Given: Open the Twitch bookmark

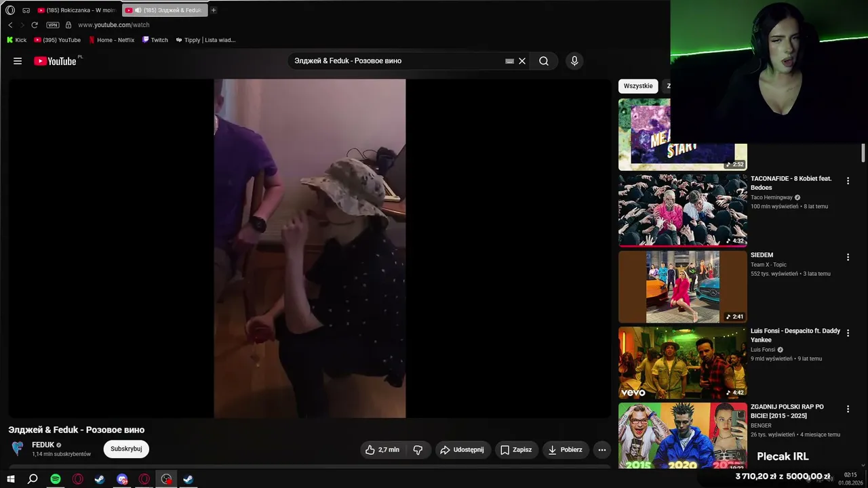Looking at the screenshot, I should coord(155,40).
